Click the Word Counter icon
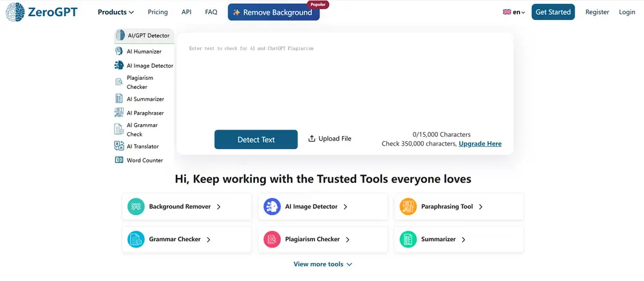The height and width of the screenshot is (281, 644). (119, 160)
